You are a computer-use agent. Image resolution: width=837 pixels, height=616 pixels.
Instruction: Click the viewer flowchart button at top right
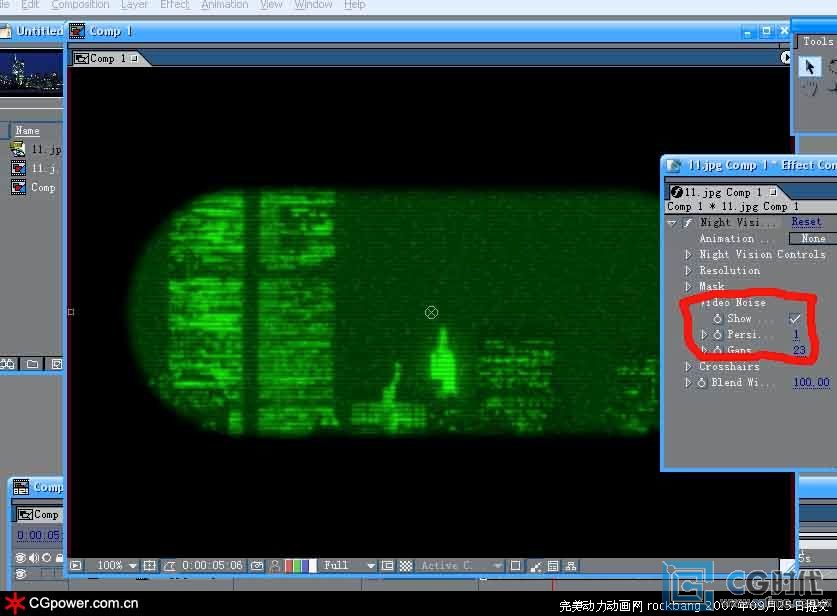[785, 57]
